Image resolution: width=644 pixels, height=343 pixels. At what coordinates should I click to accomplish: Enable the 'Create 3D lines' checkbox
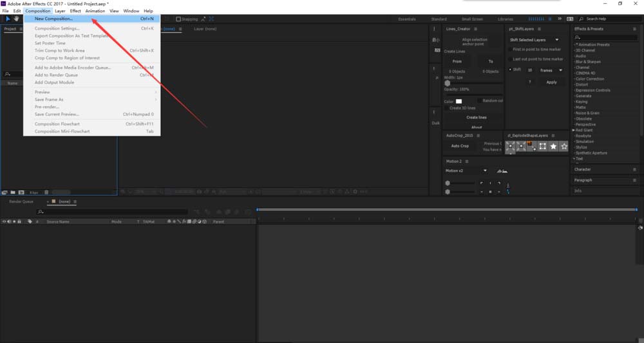[446, 107]
